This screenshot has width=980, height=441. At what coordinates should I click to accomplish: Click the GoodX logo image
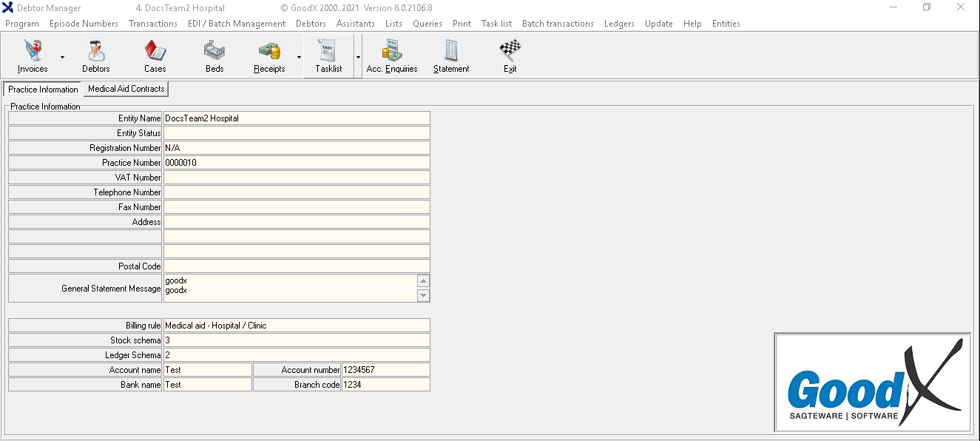(872, 382)
